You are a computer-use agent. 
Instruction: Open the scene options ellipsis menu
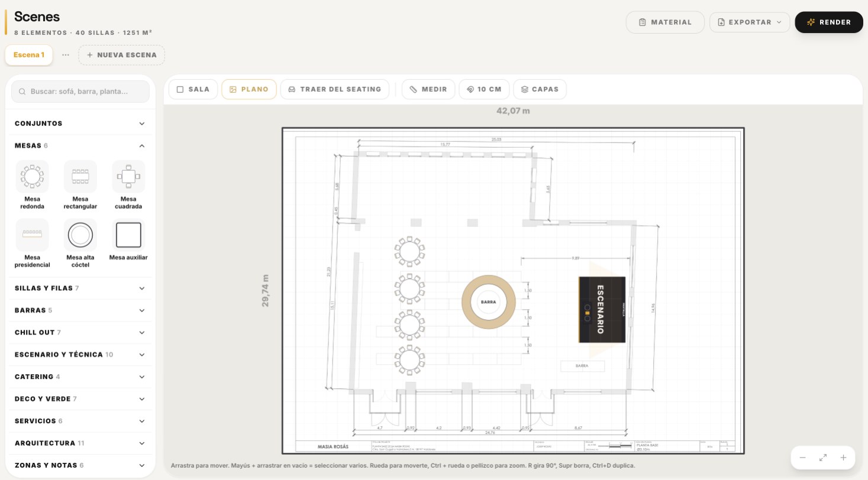click(66, 55)
